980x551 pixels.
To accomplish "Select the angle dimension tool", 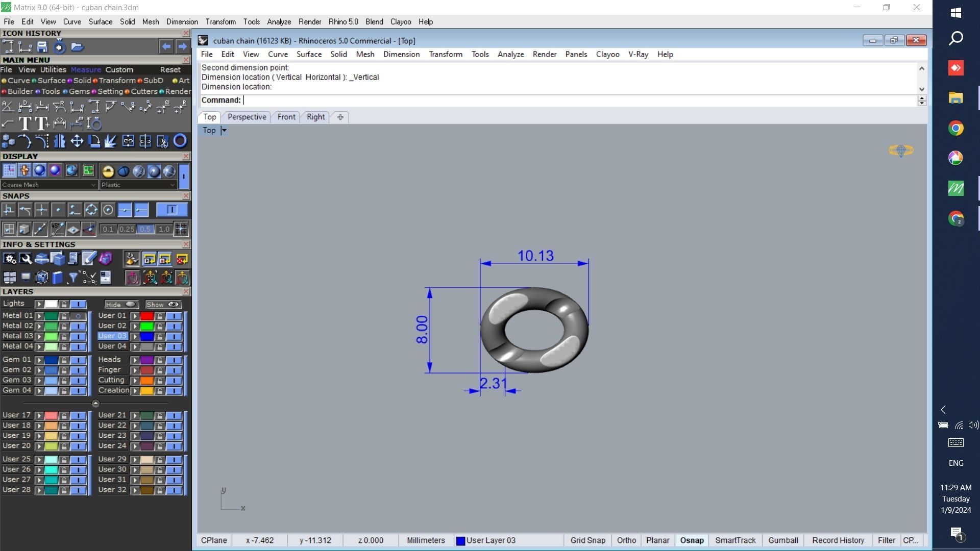I will pyautogui.click(x=8, y=107).
